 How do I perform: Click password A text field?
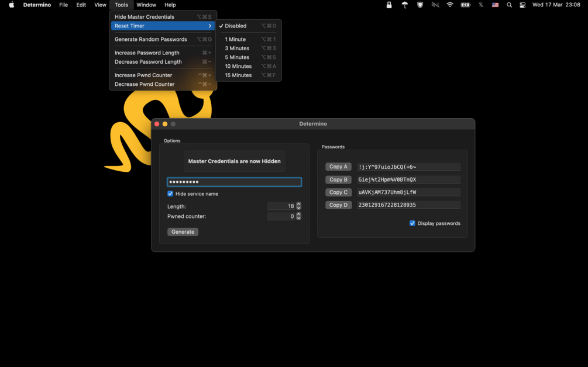[x=409, y=167]
